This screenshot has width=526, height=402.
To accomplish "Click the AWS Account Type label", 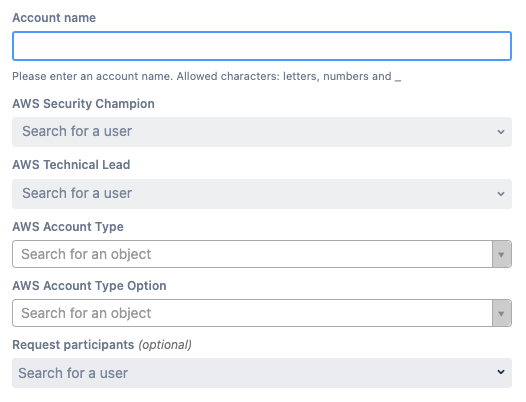I will (x=68, y=227).
